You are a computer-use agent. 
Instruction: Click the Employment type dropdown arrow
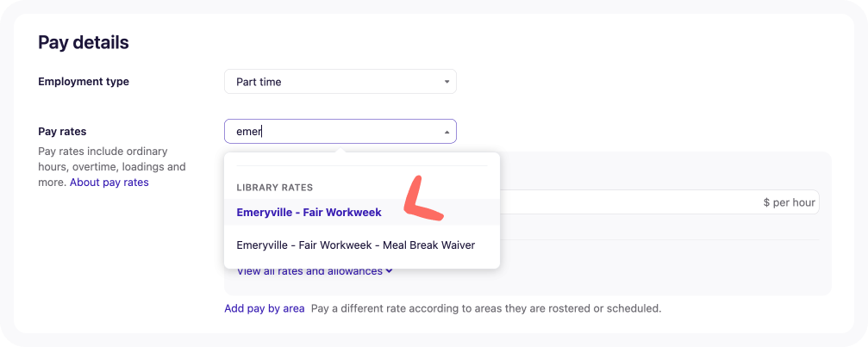446,83
